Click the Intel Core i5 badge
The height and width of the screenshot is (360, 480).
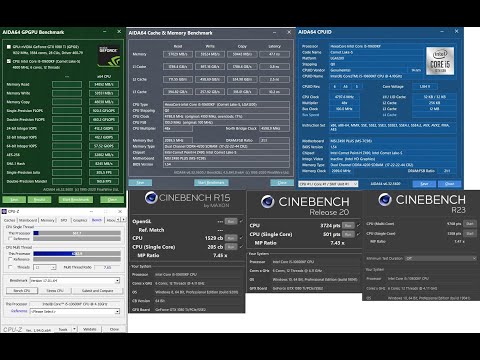[440, 61]
